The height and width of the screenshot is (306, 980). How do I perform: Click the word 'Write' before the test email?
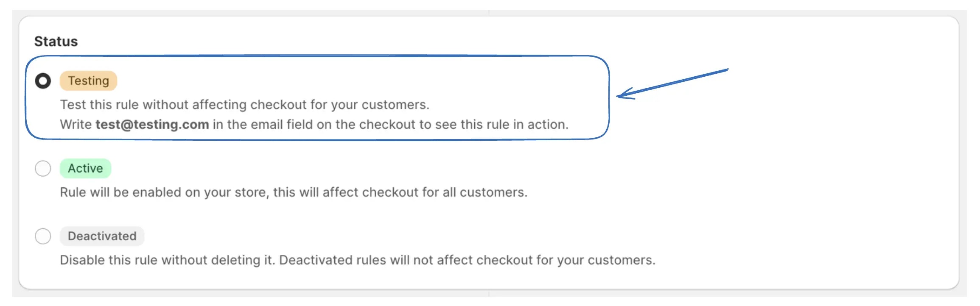coord(76,125)
